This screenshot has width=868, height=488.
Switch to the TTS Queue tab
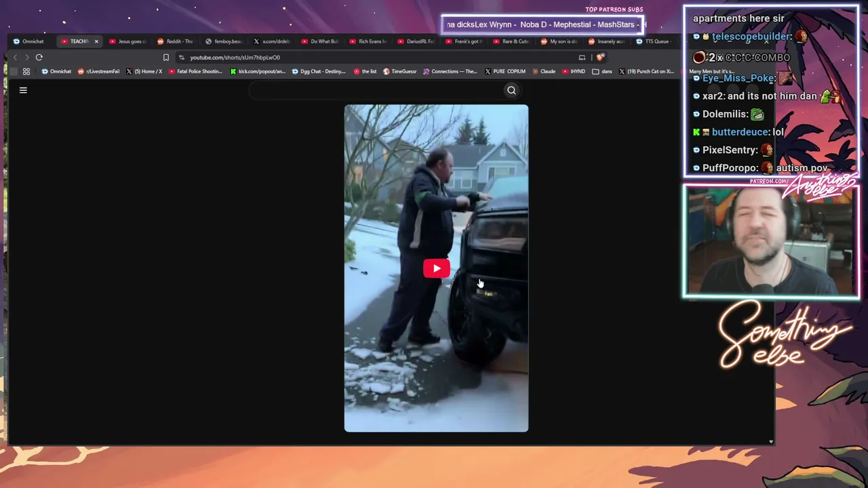click(x=653, y=41)
